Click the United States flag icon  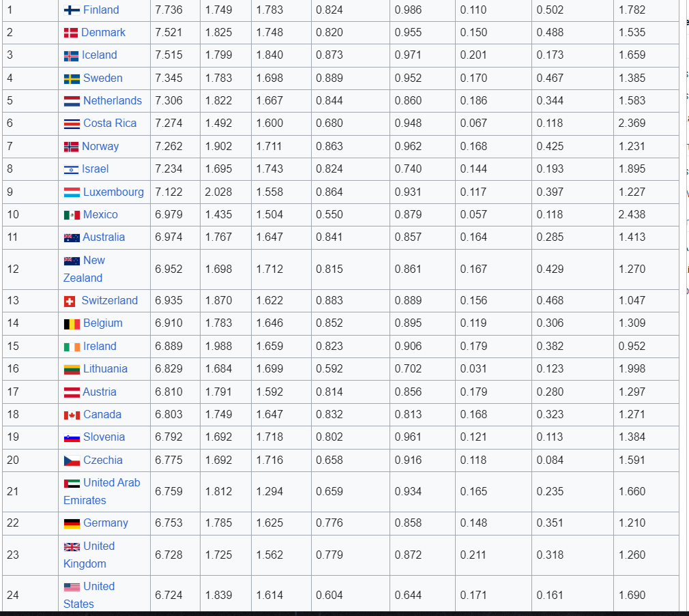(72, 587)
